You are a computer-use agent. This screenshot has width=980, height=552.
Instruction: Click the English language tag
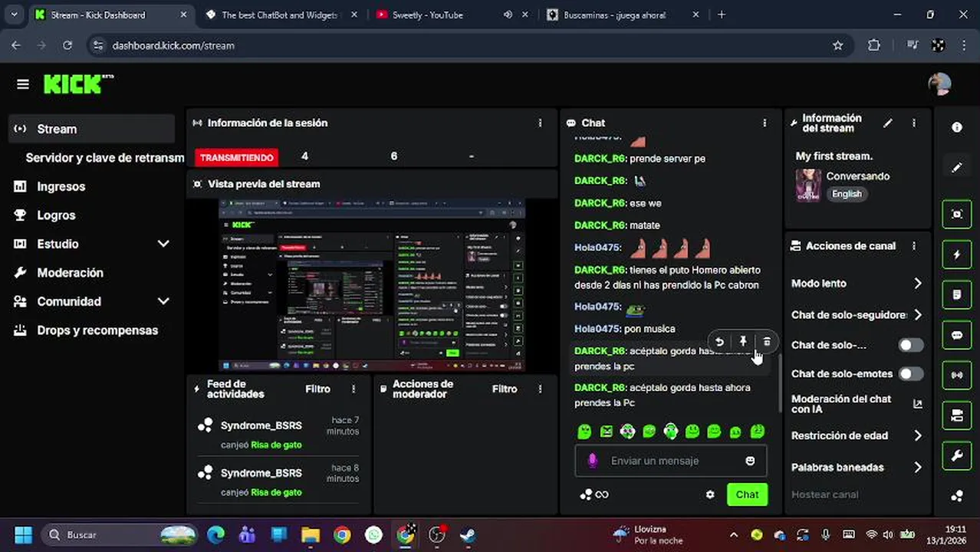847,194
